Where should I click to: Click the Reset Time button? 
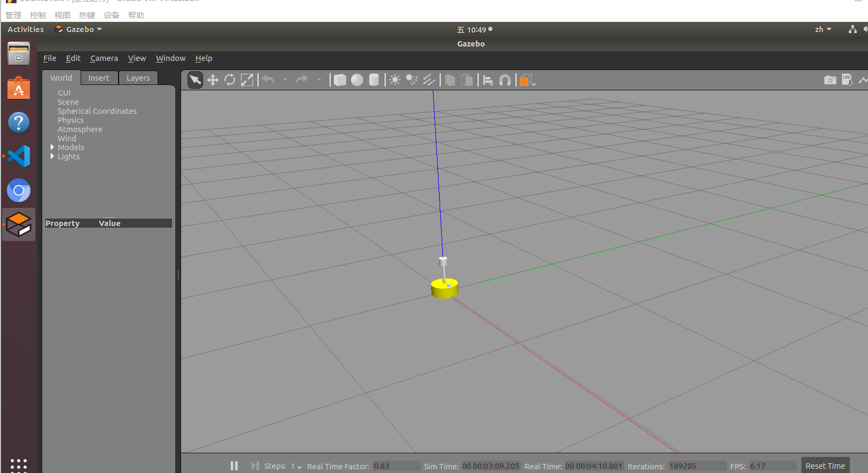coord(825,466)
